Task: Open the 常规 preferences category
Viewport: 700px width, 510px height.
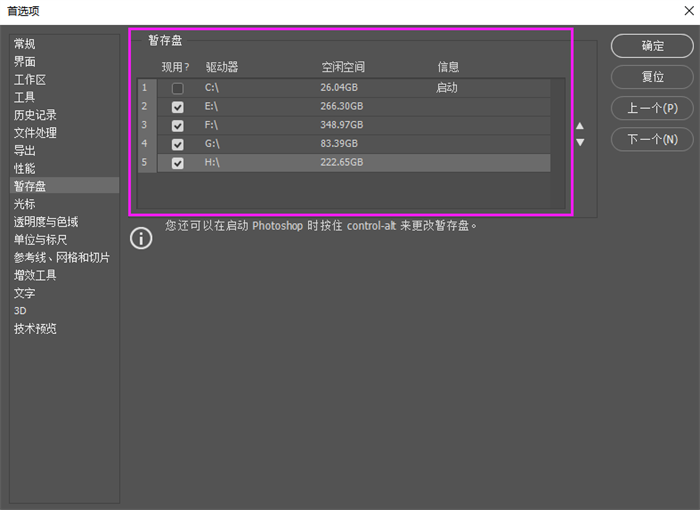Action: [x=25, y=44]
